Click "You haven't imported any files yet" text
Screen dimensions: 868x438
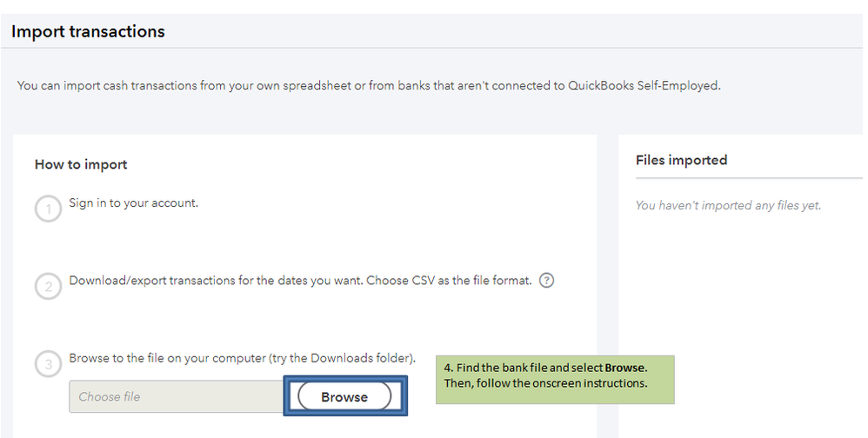(x=728, y=205)
